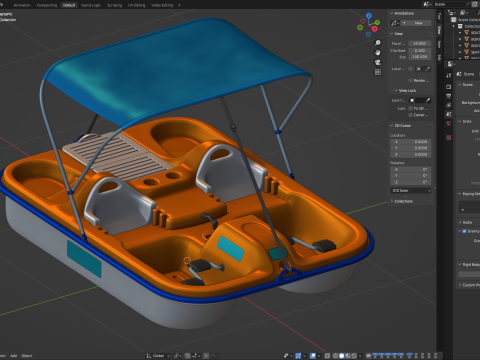The image size is (480, 360).
Task: Select the Default workspace tab
Action: (x=69, y=5)
